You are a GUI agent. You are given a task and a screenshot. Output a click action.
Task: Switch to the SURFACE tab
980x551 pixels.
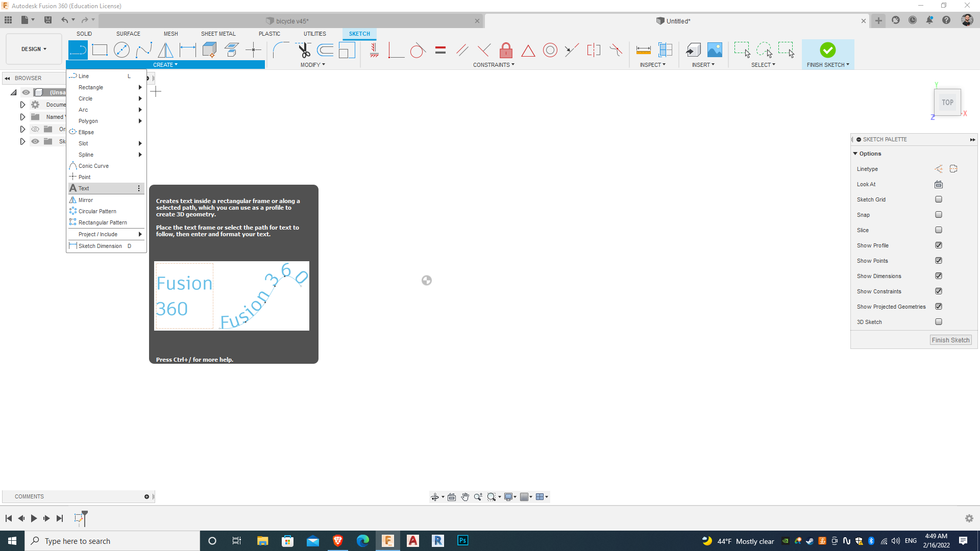(x=128, y=34)
